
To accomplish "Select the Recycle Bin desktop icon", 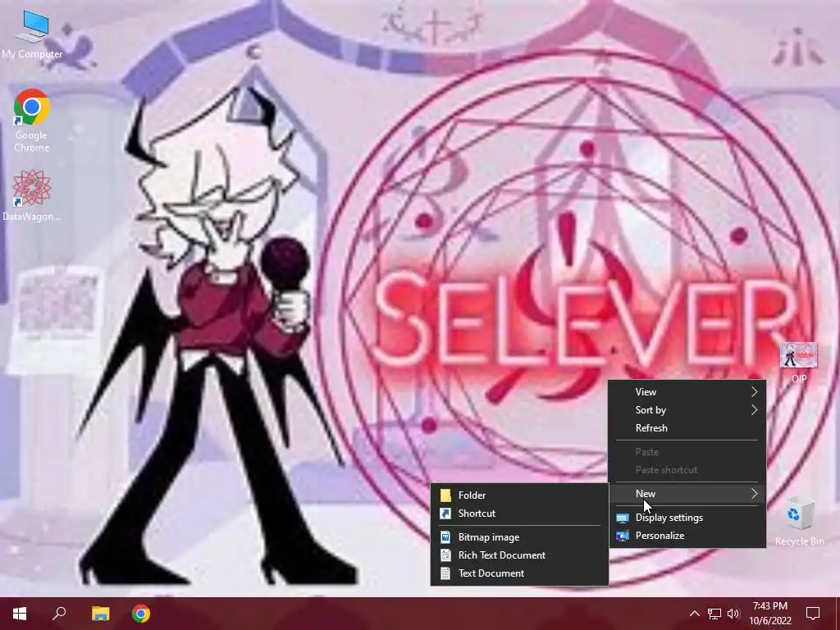I will [799, 521].
